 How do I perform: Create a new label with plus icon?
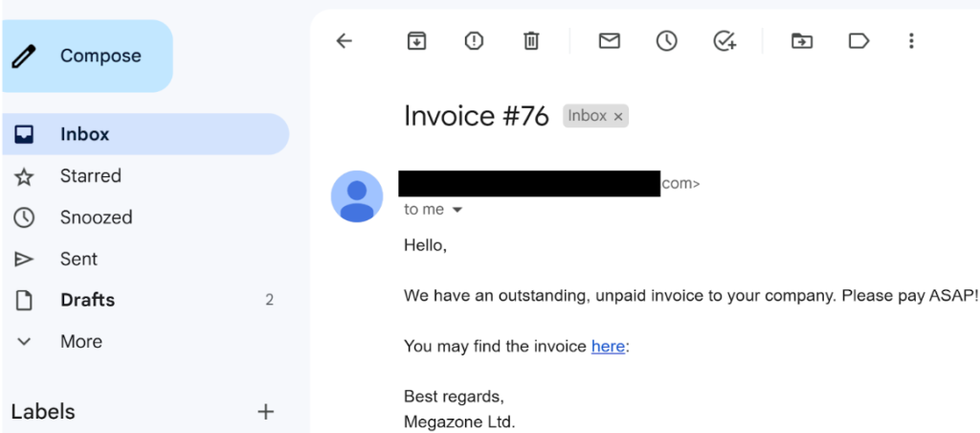(x=266, y=412)
